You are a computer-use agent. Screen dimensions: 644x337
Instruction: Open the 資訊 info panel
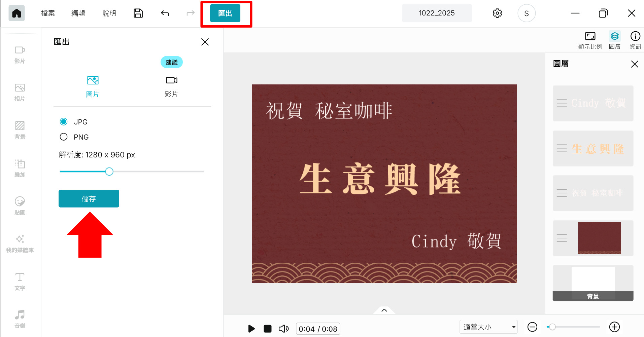pyautogui.click(x=635, y=40)
